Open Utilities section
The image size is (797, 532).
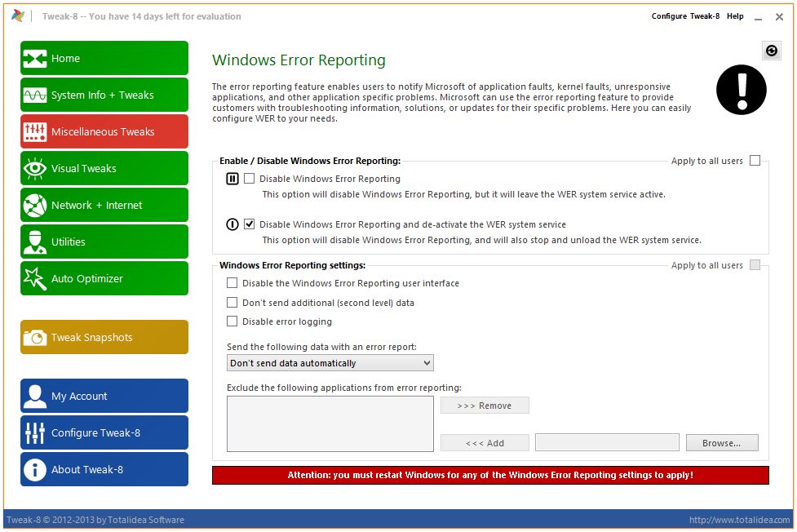tap(104, 242)
